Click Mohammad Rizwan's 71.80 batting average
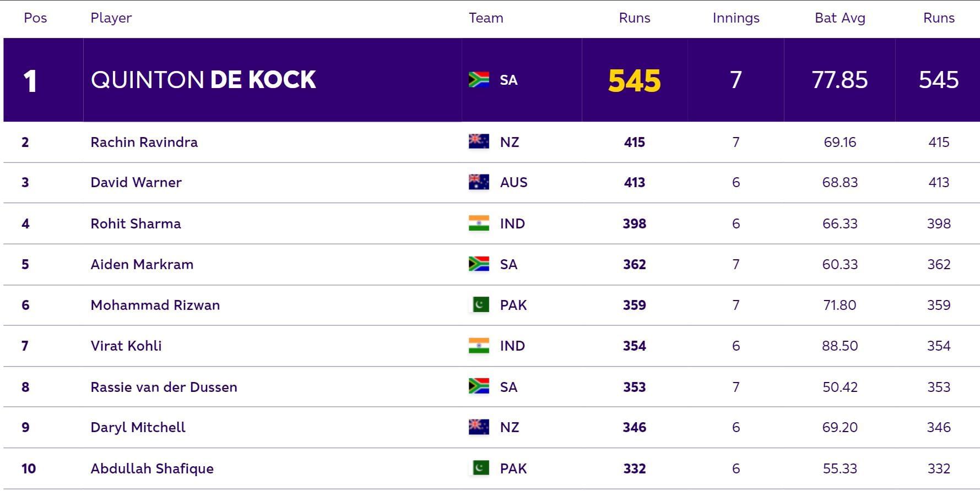 840,305
